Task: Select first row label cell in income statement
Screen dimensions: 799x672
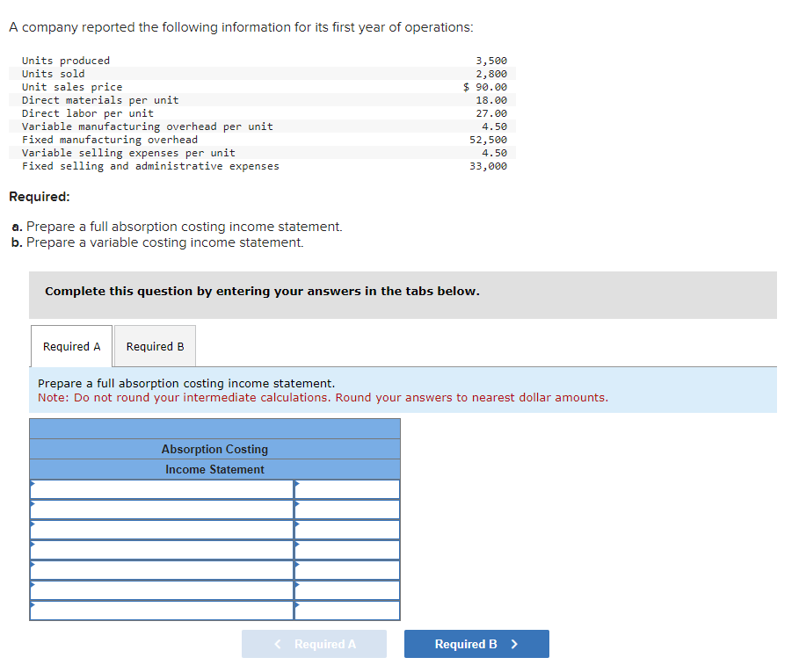Action: pos(162,489)
